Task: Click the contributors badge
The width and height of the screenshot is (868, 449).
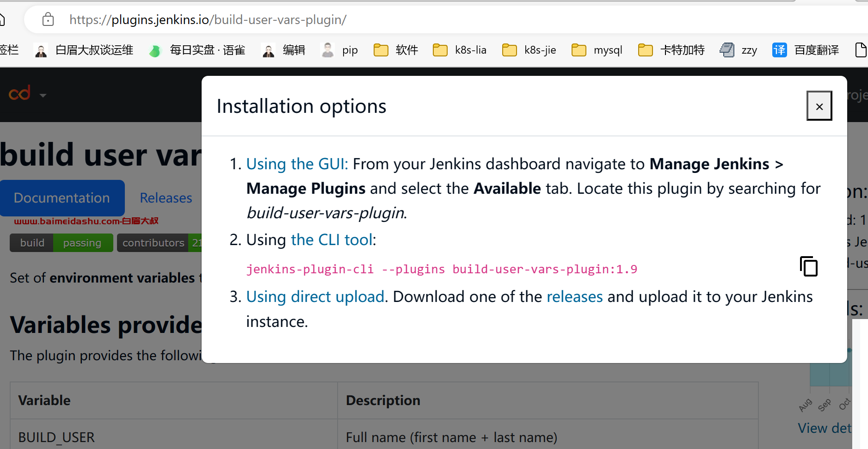Action: tap(160, 243)
